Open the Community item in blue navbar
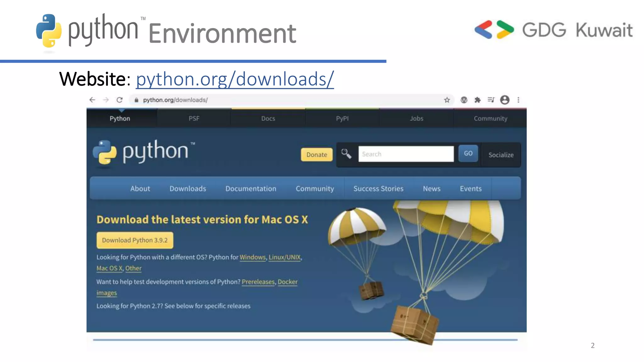Image resolution: width=644 pixels, height=362 pixels. click(x=315, y=189)
